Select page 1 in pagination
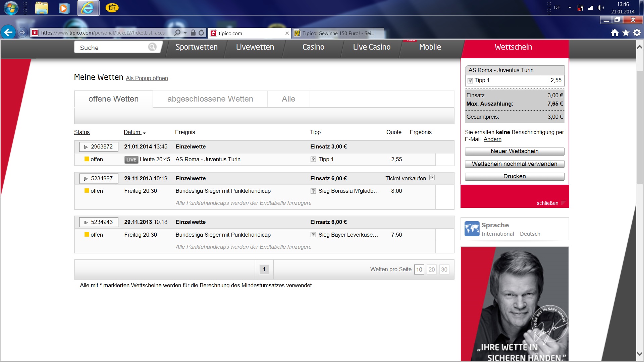Viewport: 644px width, 362px height. pyautogui.click(x=264, y=269)
